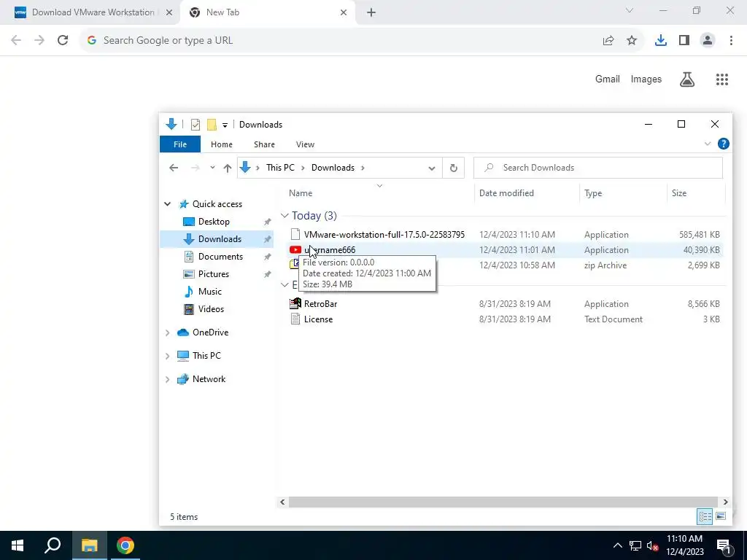Open recent locations dropdown arrow

212,168
